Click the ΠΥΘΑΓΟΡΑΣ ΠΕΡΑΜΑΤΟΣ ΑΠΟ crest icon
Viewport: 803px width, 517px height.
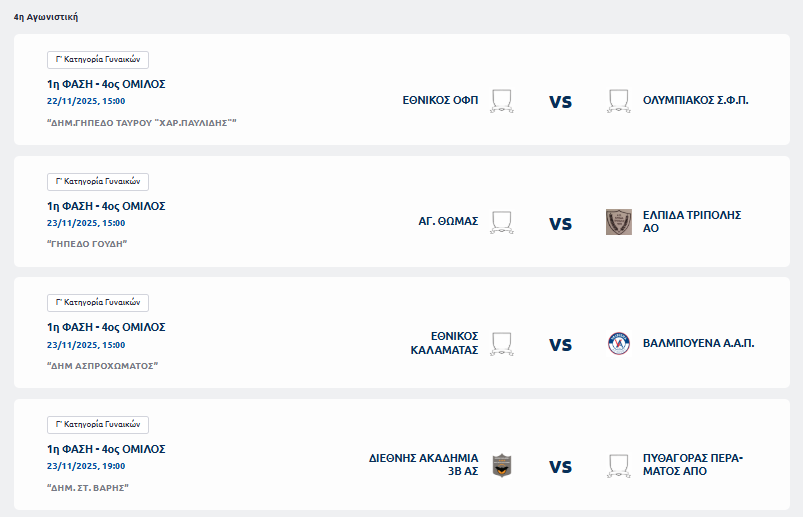point(619,465)
